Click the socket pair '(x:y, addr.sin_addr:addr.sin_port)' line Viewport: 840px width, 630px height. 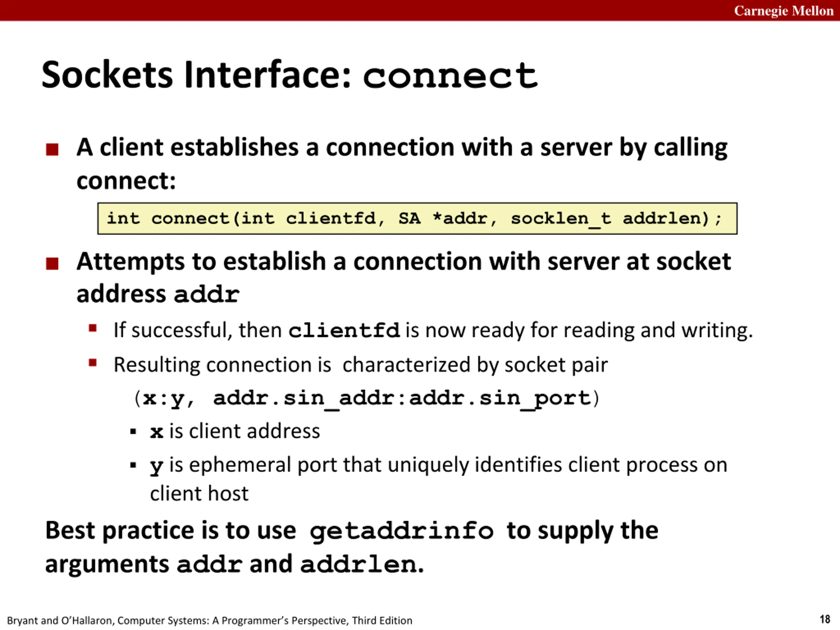click(367, 398)
